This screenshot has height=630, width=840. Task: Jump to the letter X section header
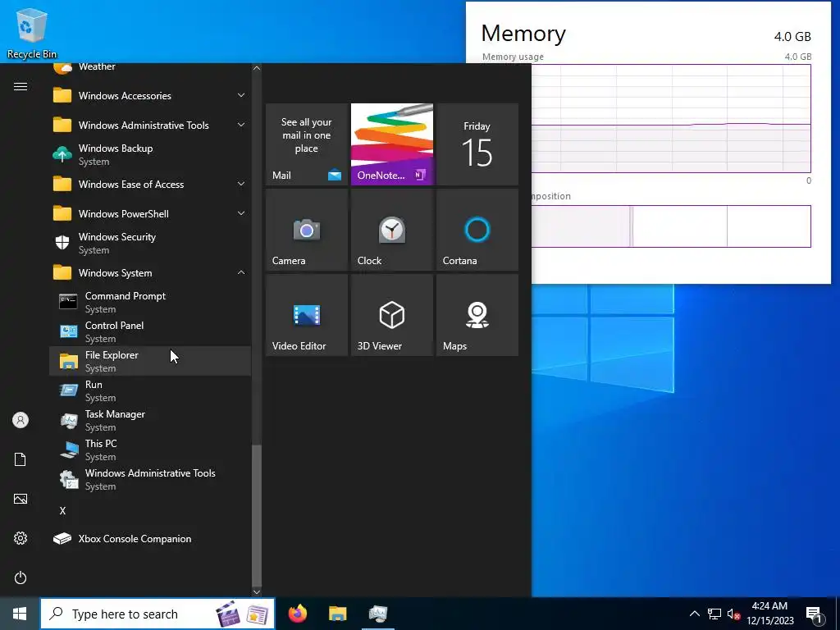click(x=62, y=510)
